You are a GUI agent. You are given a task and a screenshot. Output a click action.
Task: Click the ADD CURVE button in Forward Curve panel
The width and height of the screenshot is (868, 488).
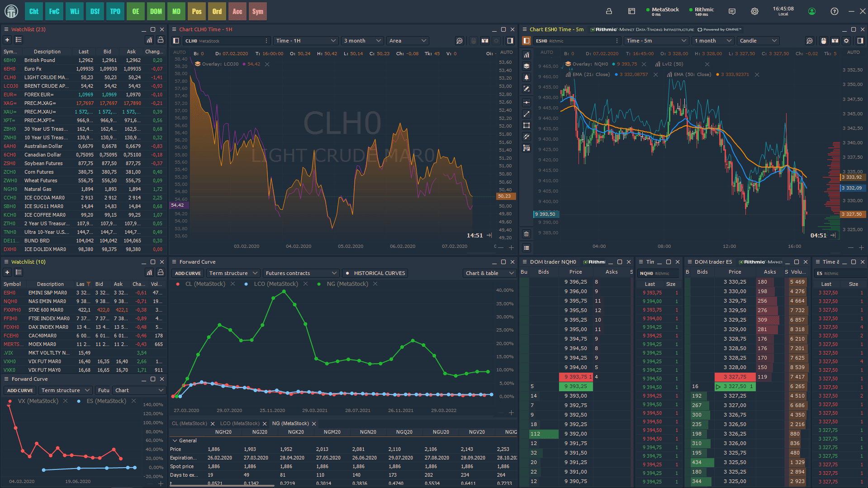187,273
